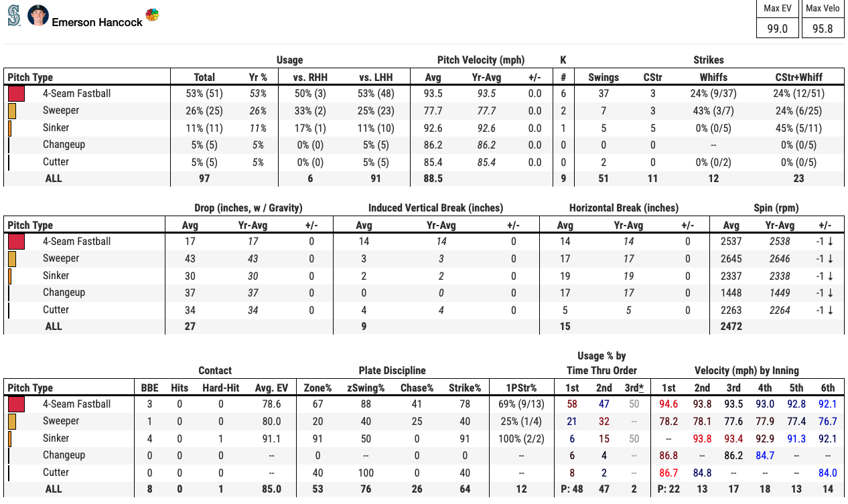Select the CStr+Whiff column header
The height and width of the screenshot is (504, 848).
[x=799, y=78]
